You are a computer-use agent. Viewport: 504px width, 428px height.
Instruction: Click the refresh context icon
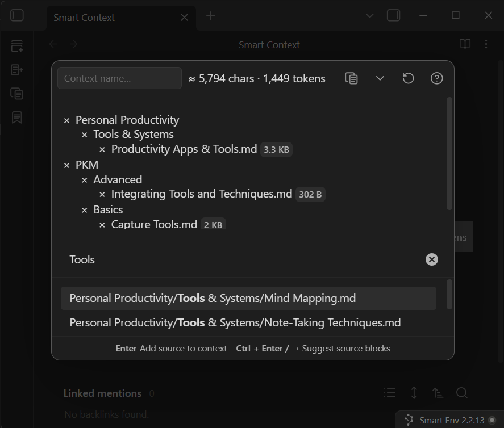point(408,78)
